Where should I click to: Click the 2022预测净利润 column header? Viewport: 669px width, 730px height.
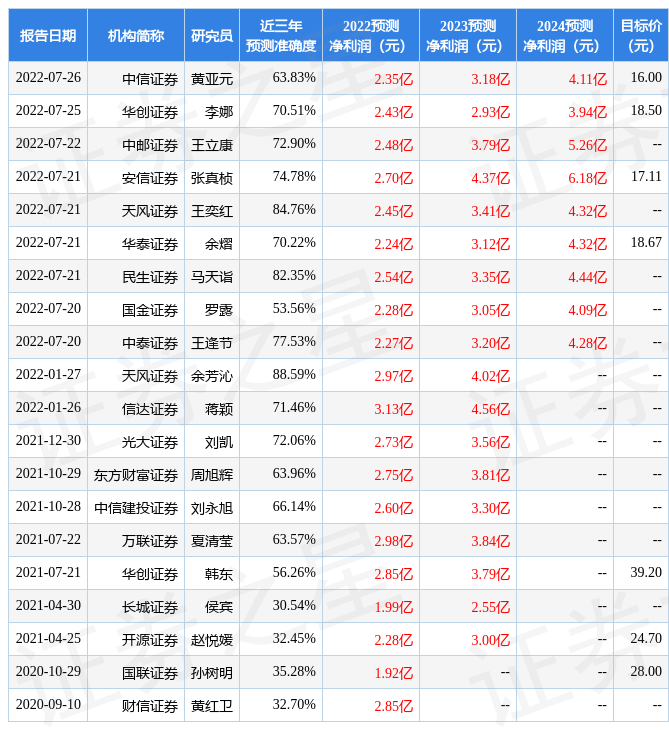pos(371,35)
